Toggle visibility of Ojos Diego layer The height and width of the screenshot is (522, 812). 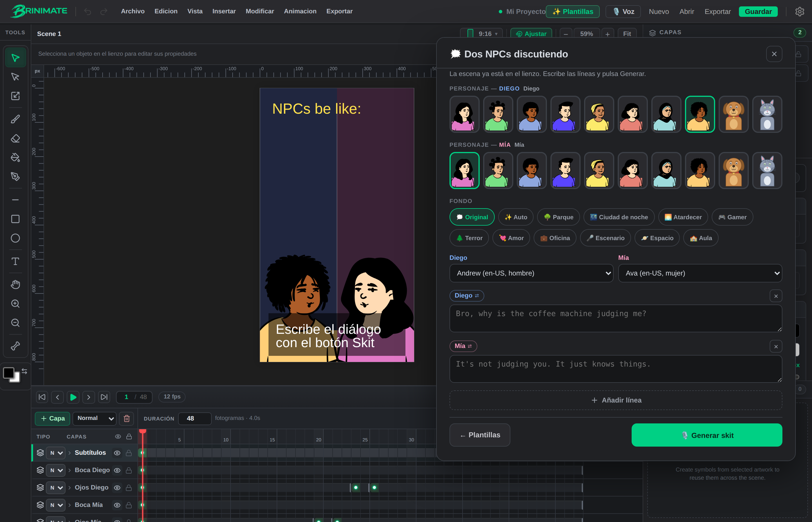pos(117,488)
